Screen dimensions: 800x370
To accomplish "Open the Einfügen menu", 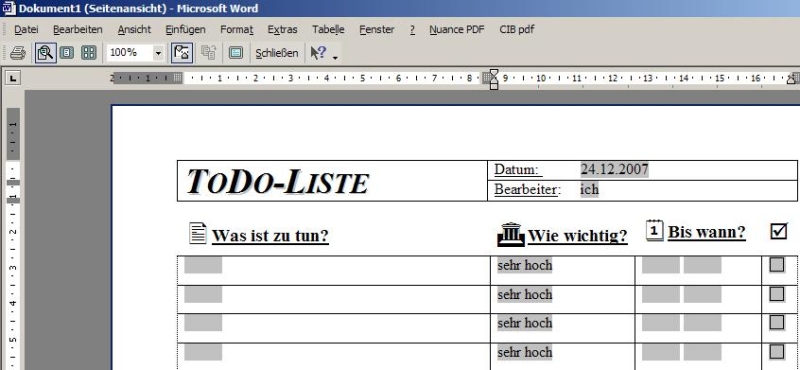I will tap(185, 30).
